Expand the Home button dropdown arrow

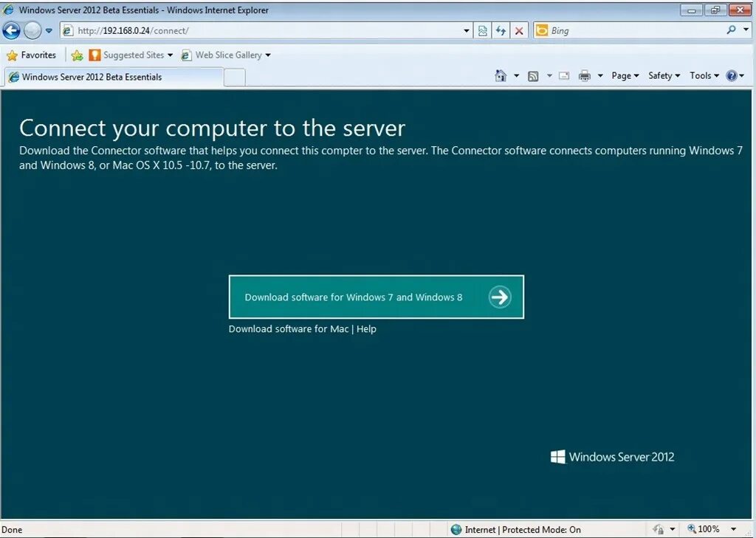coord(516,76)
